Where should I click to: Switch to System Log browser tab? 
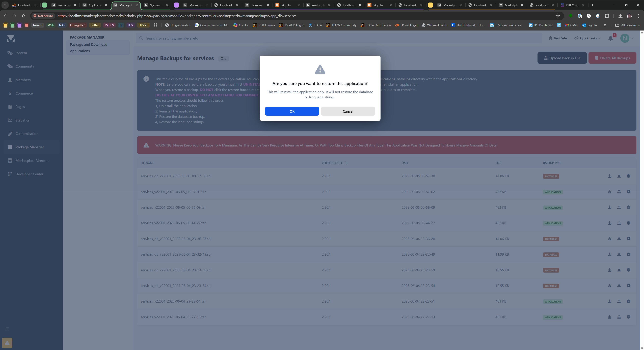pos(156,5)
